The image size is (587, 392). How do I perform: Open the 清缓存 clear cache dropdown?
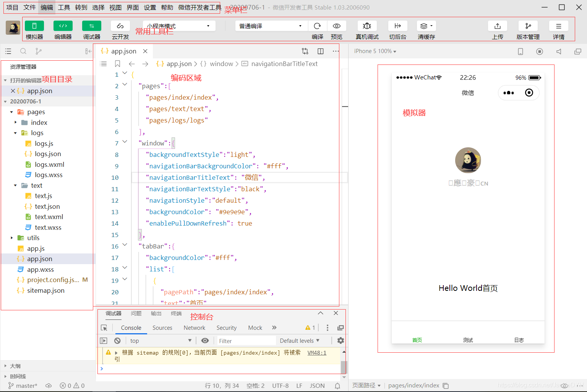pyautogui.click(x=426, y=26)
